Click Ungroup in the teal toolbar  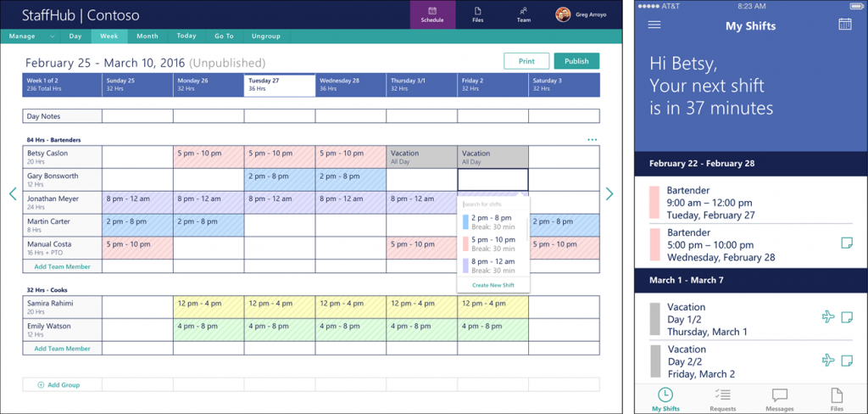click(266, 36)
